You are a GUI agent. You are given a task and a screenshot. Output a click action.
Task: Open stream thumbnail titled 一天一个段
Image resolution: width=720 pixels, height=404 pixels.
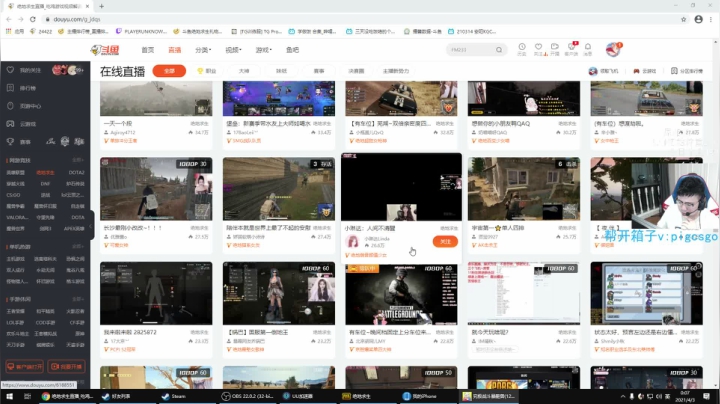coord(156,98)
